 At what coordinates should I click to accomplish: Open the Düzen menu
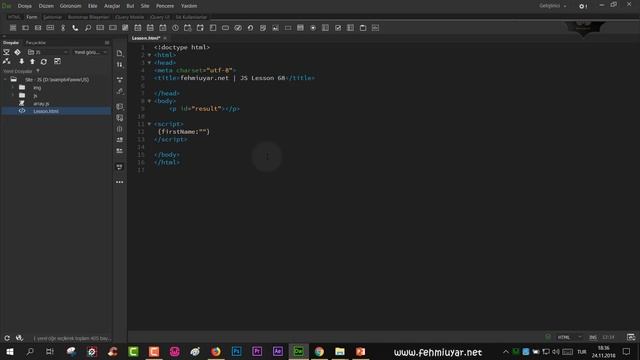pos(46,6)
